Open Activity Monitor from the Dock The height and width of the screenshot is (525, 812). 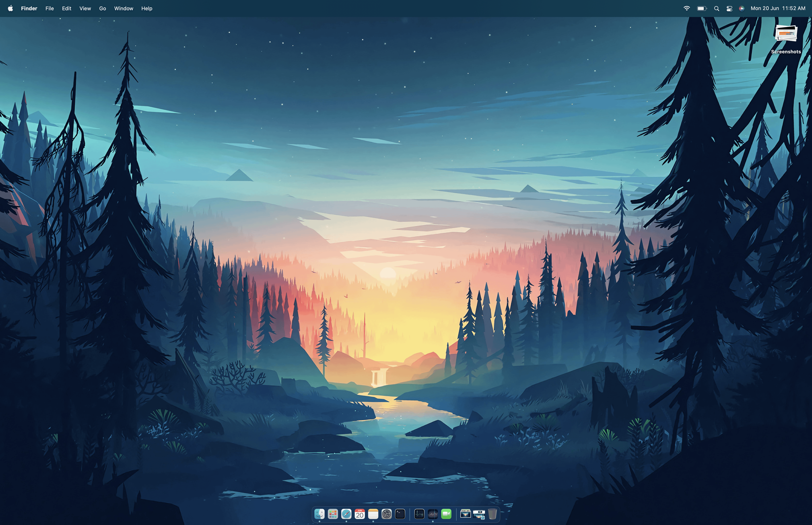419,514
